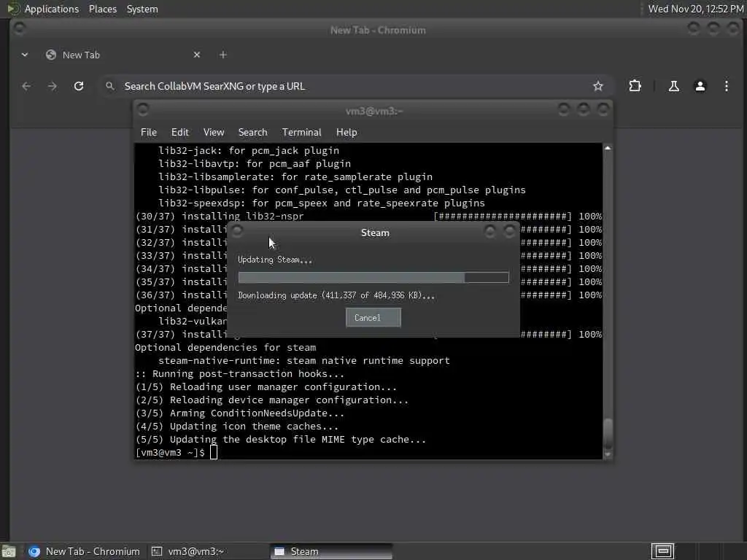Open the Chromium three-dot menu
Image resolution: width=747 pixels, height=560 pixels.
[x=726, y=86]
